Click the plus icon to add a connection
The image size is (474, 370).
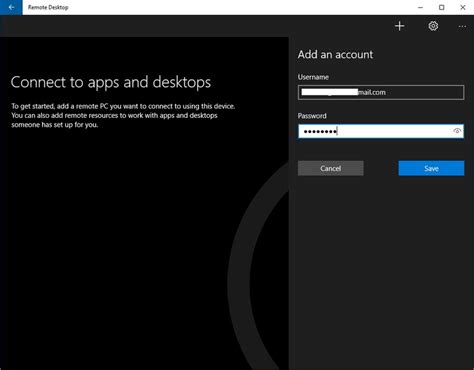pyautogui.click(x=399, y=26)
